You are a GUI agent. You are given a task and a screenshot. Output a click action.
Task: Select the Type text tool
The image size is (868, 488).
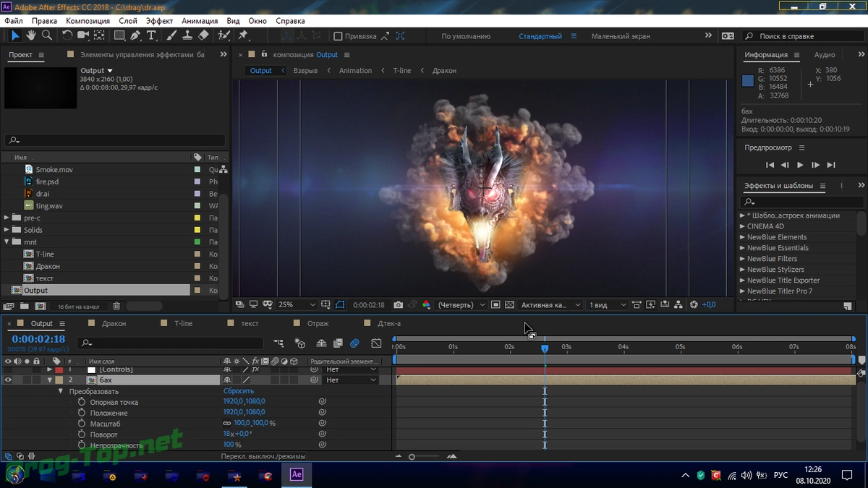tap(151, 35)
